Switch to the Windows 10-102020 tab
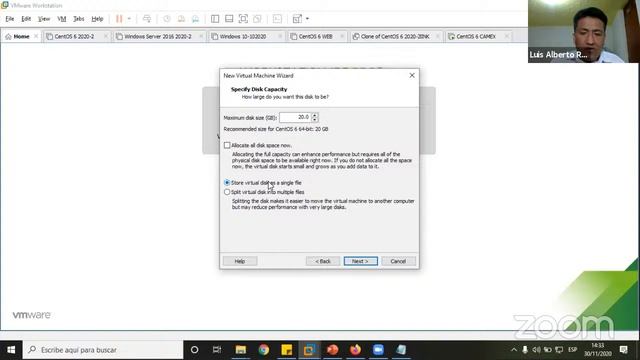The image size is (640, 360). pyautogui.click(x=242, y=36)
